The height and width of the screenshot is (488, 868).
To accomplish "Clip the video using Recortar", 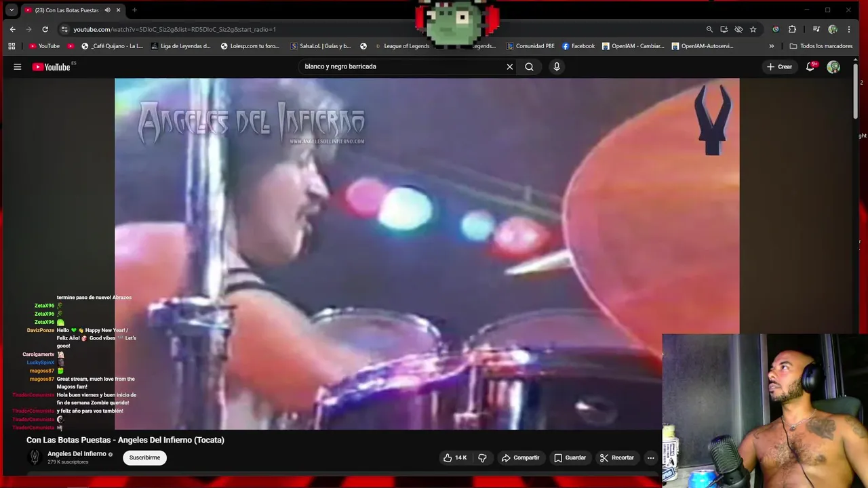I will [617, 457].
